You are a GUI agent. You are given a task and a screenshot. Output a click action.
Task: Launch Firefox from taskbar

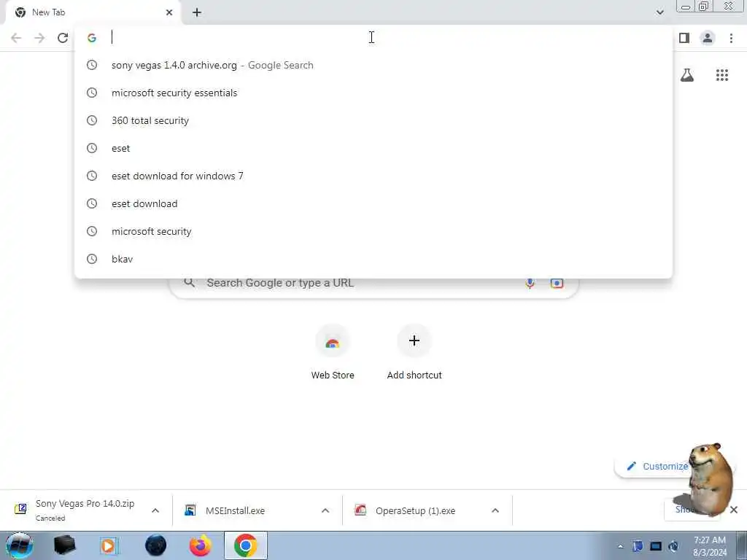coord(201,545)
